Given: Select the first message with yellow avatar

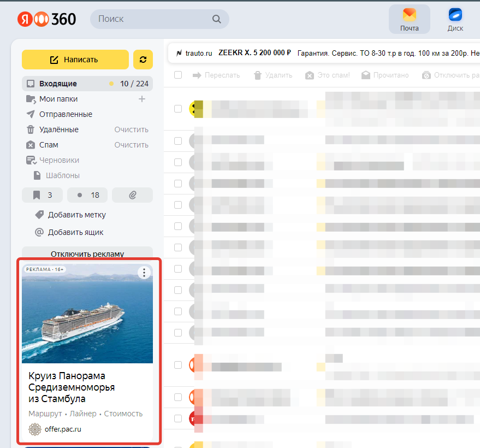Looking at the screenshot, I should (x=178, y=109).
